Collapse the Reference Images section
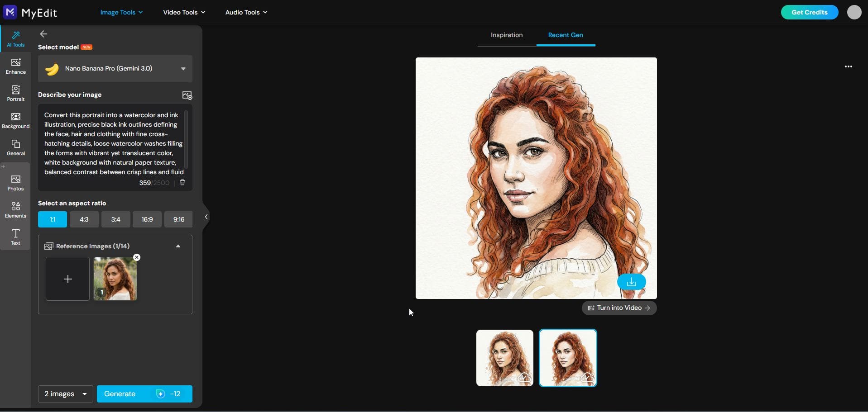The height and width of the screenshot is (412, 868). 178,246
